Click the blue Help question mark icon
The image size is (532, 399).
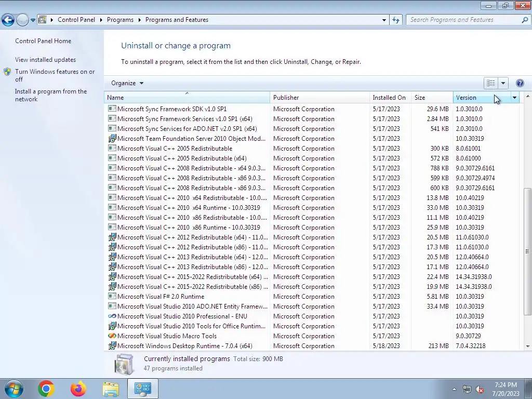520,83
